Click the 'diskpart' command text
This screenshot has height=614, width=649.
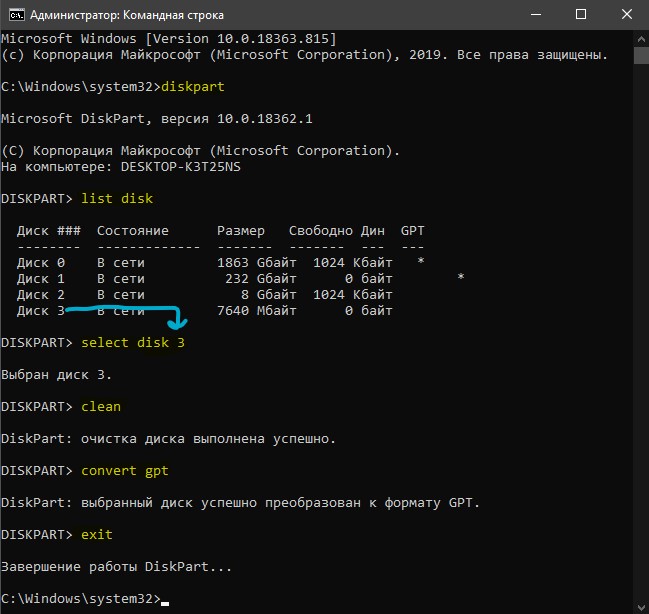click(192, 87)
